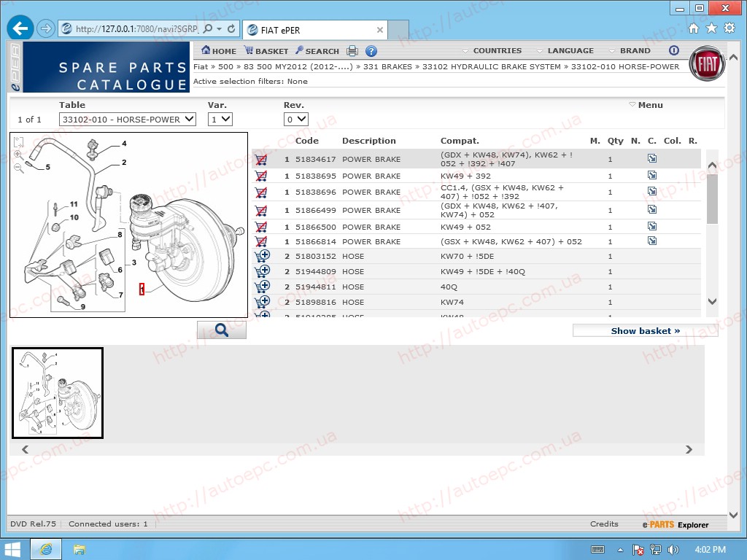Open the Credits link in the footer

point(604,524)
